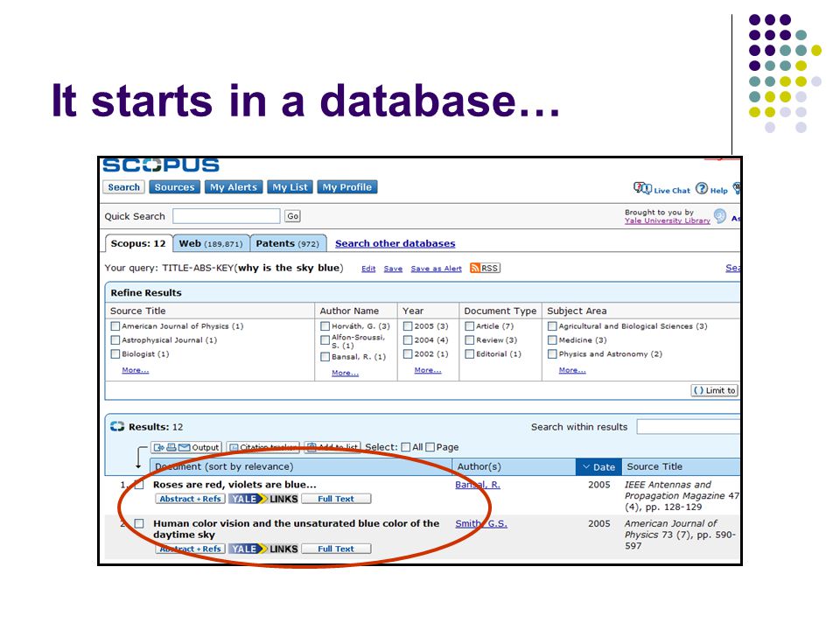The height and width of the screenshot is (630, 840).
Task: Click the Go quick search button
Action: (x=292, y=216)
